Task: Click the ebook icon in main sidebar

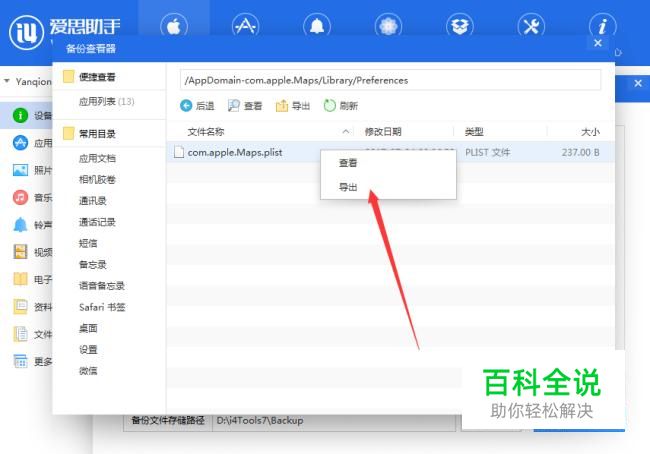Action: click(x=20, y=279)
